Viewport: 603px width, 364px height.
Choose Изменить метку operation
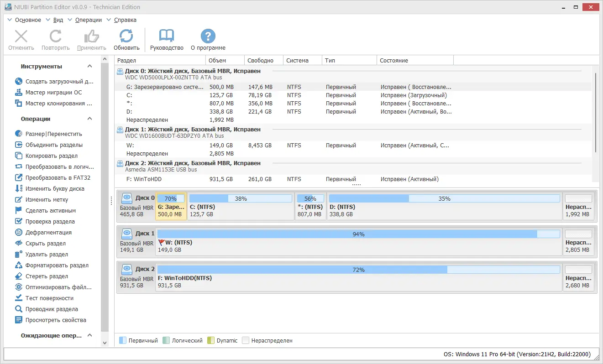pyautogui.click(x=42, y=200)
